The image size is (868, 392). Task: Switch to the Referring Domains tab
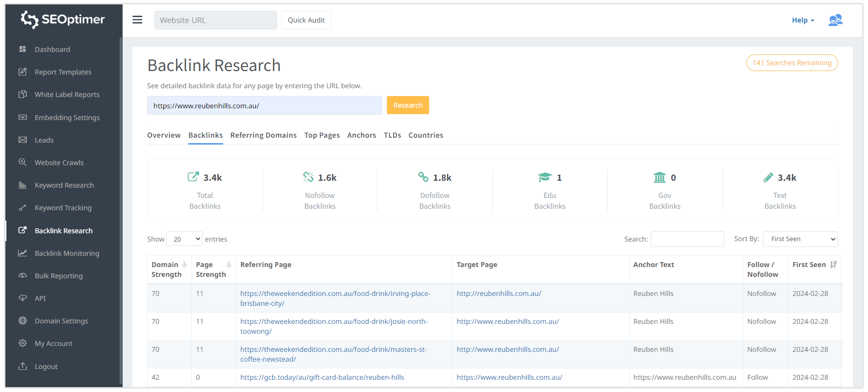(x=263, y=135)
